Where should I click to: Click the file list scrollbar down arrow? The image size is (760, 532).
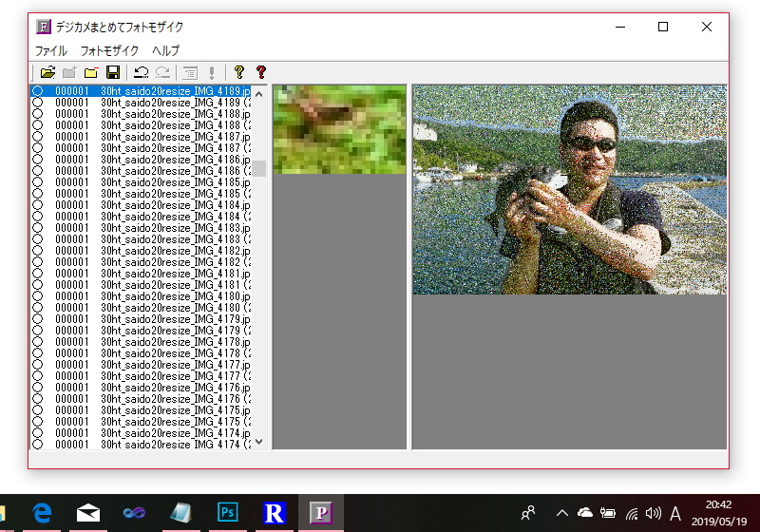259,442
